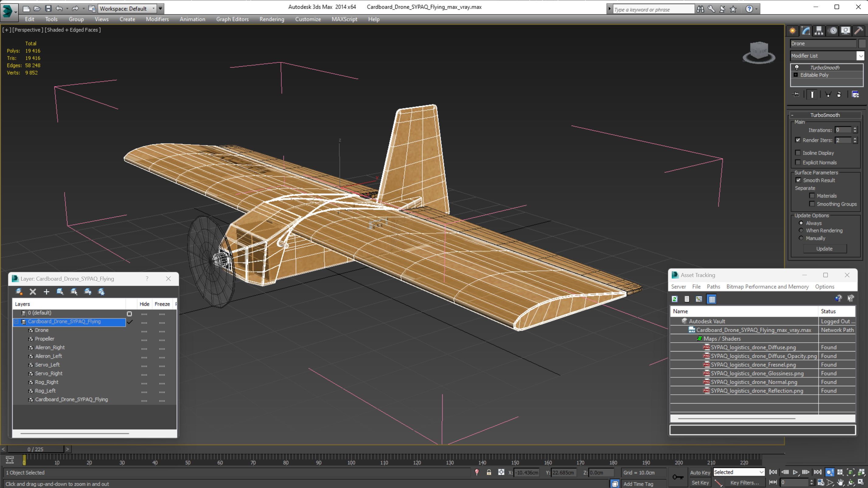Click the Layer dialog horizontal scrollbar
The width and height of the screenshot is (868, 488).
[75, 433]
